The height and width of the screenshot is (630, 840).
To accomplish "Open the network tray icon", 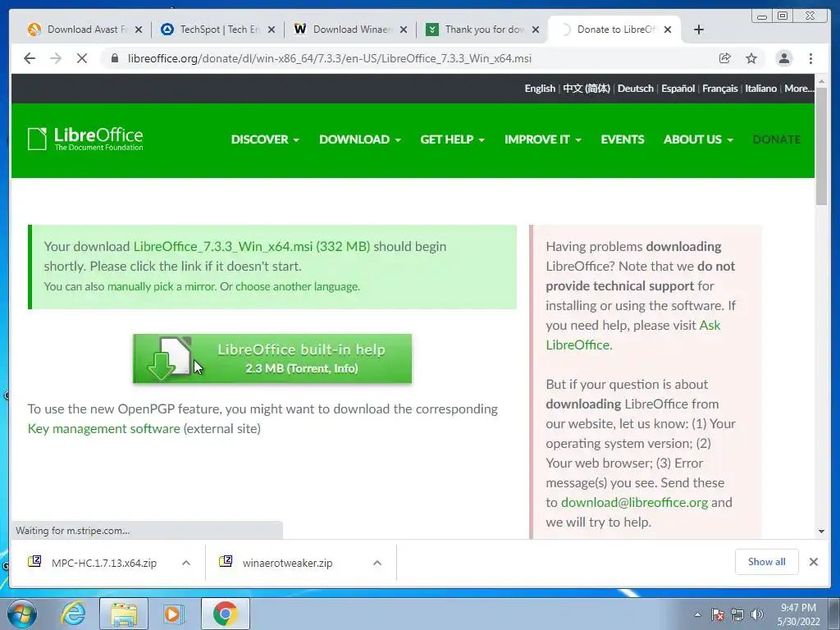I will (737, 614).
